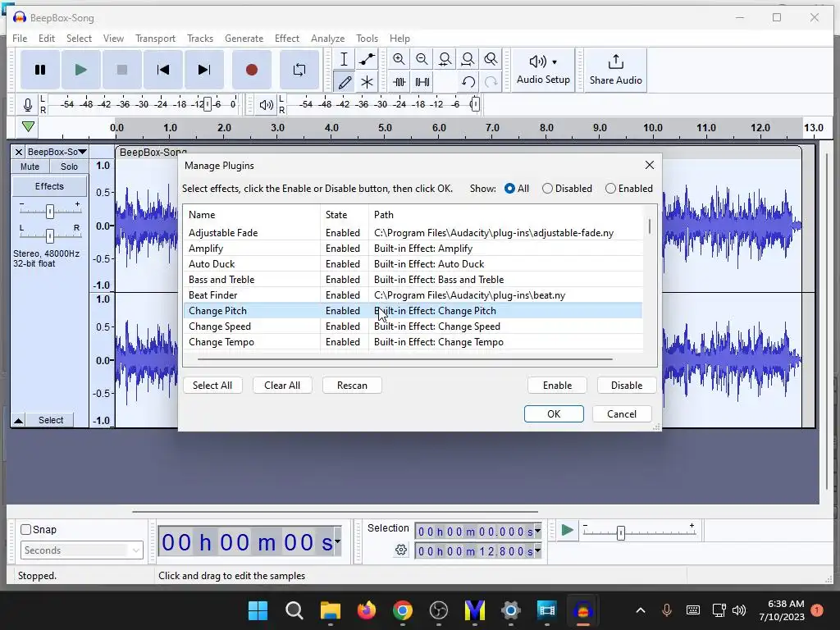The width and height of the screenshot is (840, 630).
Task: Open the Generate menu
Action: (244, 38)
